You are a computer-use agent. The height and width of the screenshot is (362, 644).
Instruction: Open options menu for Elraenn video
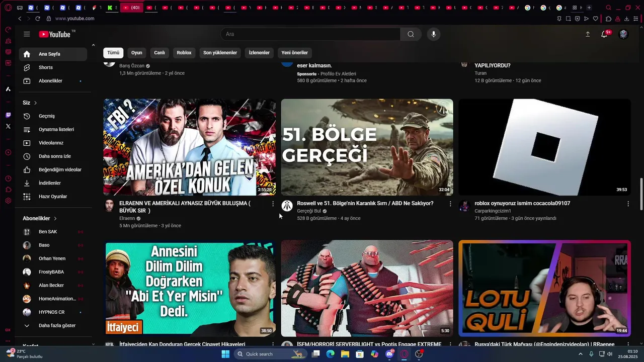tap(273, 204)
